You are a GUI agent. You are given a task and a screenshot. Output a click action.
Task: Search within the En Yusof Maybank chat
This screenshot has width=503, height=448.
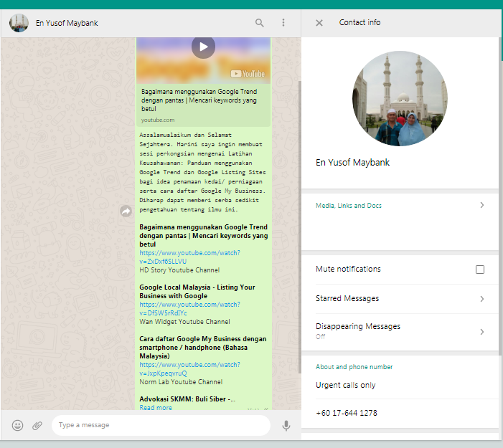point(259,23)
